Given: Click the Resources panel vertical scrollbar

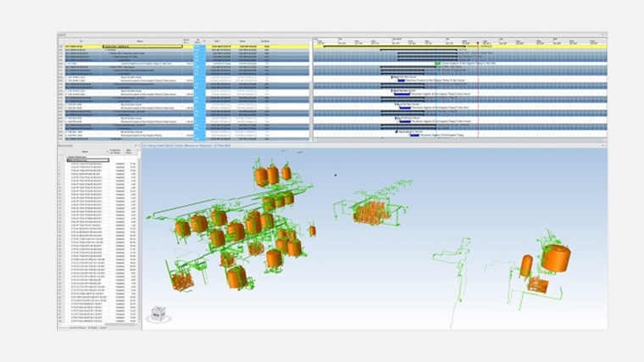Looking at the screenshot, I should 138,238.
